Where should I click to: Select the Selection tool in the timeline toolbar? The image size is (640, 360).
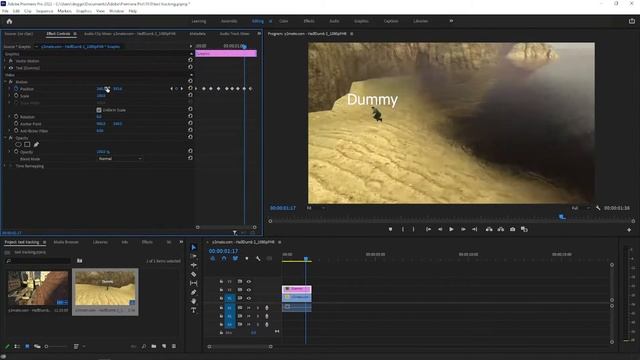click(x=193, y=247)
